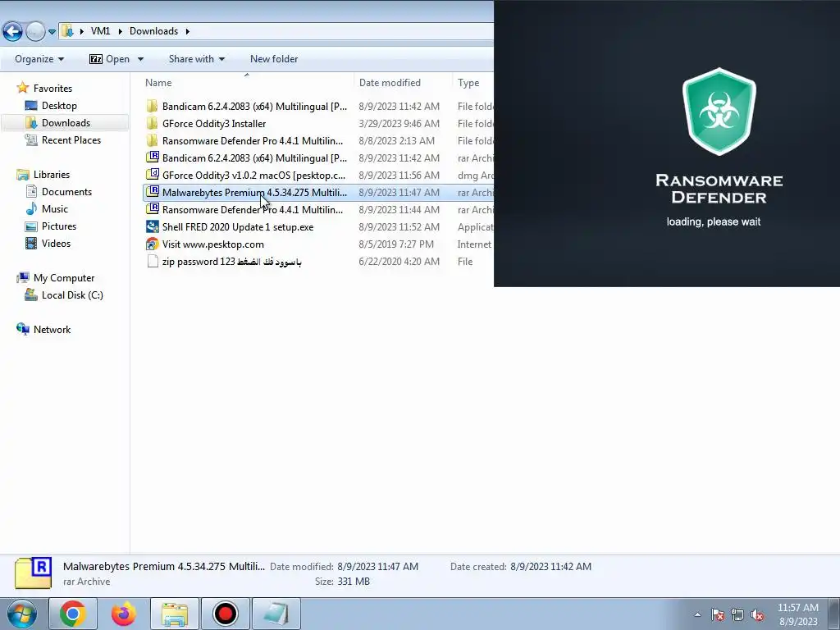This screenshot has height=630, width=840.
Task: Click the GForce Oddity3 dmg file icon
Action: 152,175
